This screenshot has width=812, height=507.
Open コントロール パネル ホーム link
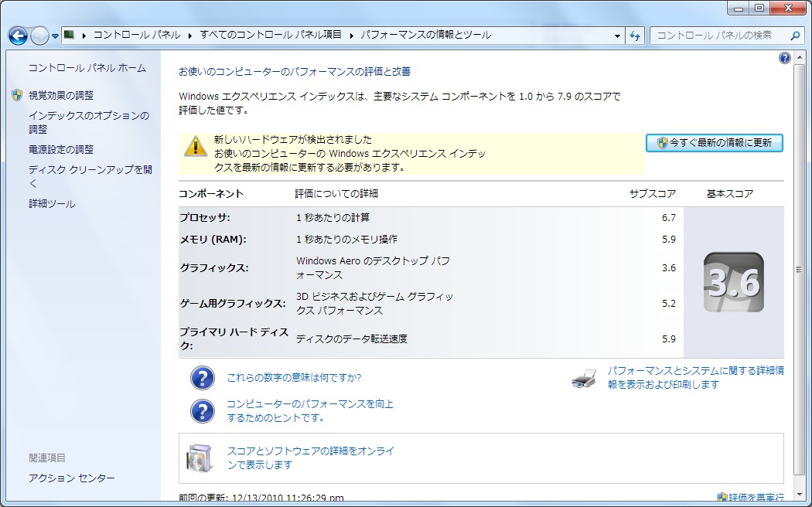click(x=87, y=68)
